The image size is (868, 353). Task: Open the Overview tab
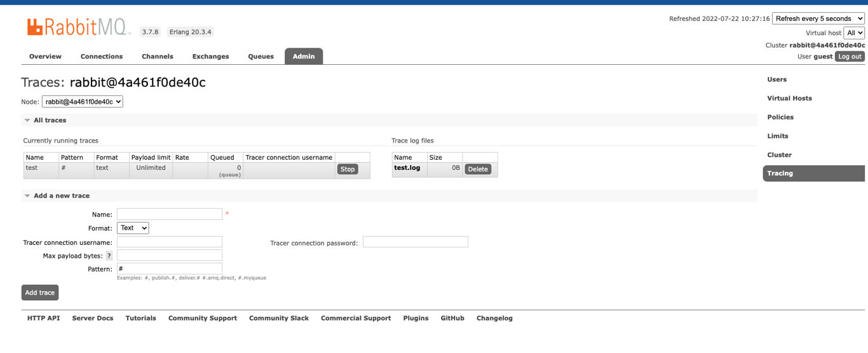pyautogui.click(x=45, y=57)
